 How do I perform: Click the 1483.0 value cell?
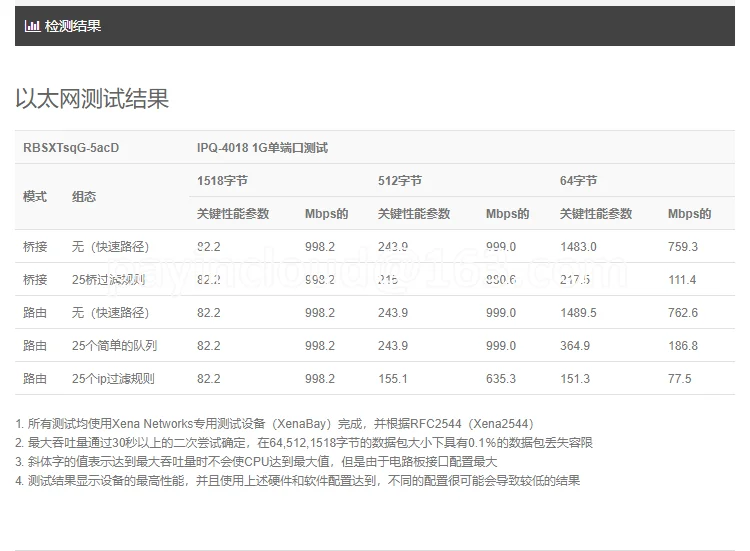578,247
